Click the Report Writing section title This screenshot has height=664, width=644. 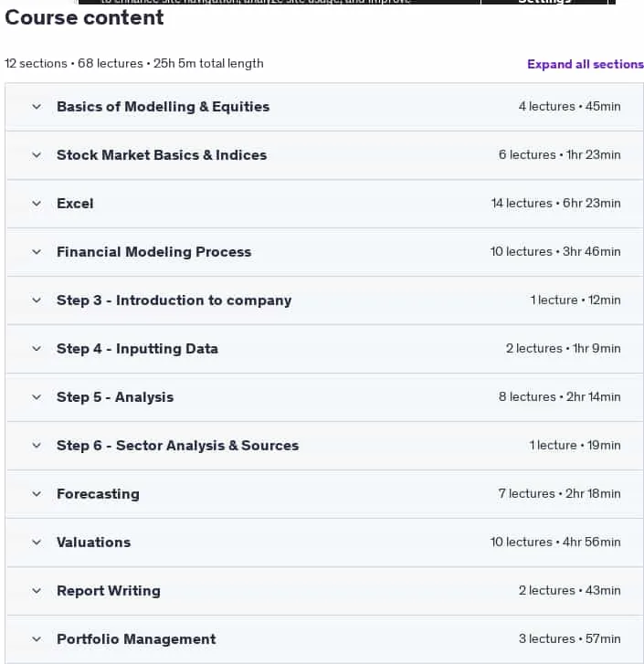coord(109,591)
